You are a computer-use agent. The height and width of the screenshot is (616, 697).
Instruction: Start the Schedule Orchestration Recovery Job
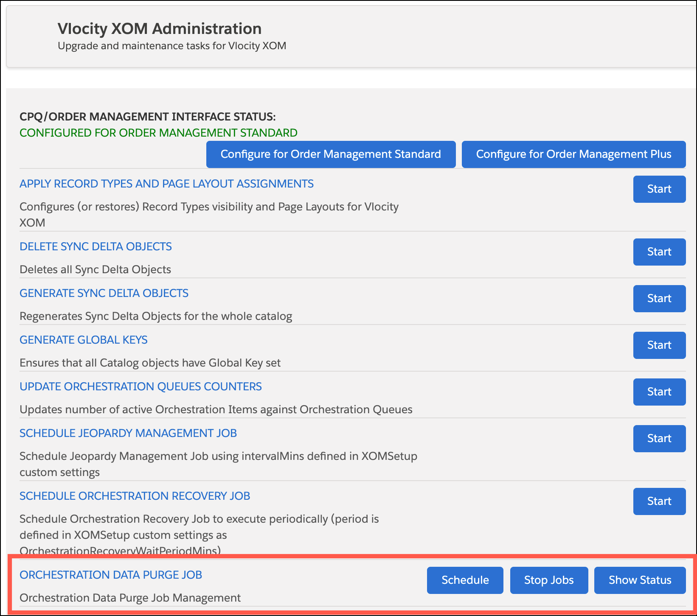point(659,501)
